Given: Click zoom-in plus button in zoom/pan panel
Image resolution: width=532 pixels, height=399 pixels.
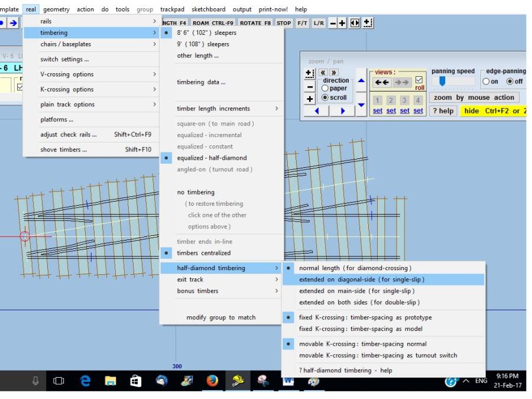Looking at the screenshot, I should point(309,99).
